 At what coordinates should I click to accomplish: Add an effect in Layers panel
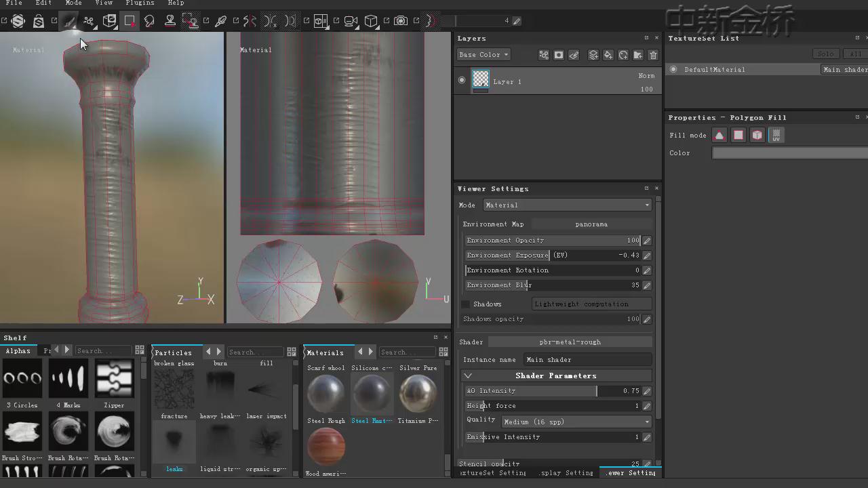[544, 55]
